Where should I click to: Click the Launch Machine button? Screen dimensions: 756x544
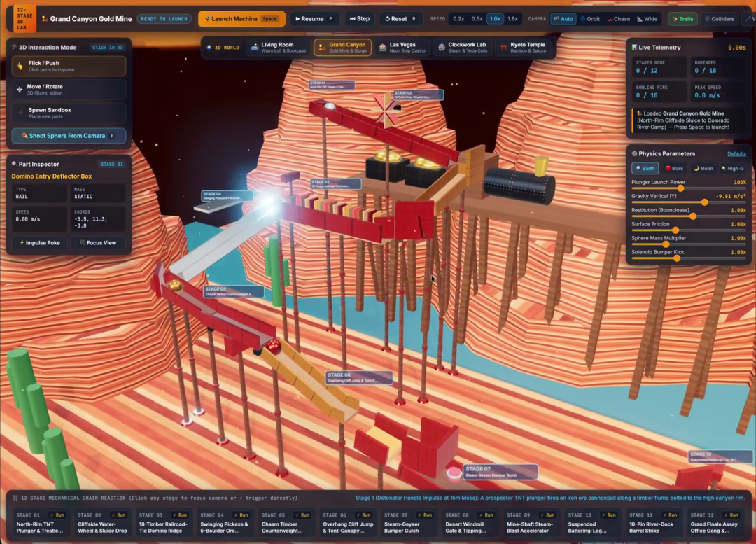241,19
